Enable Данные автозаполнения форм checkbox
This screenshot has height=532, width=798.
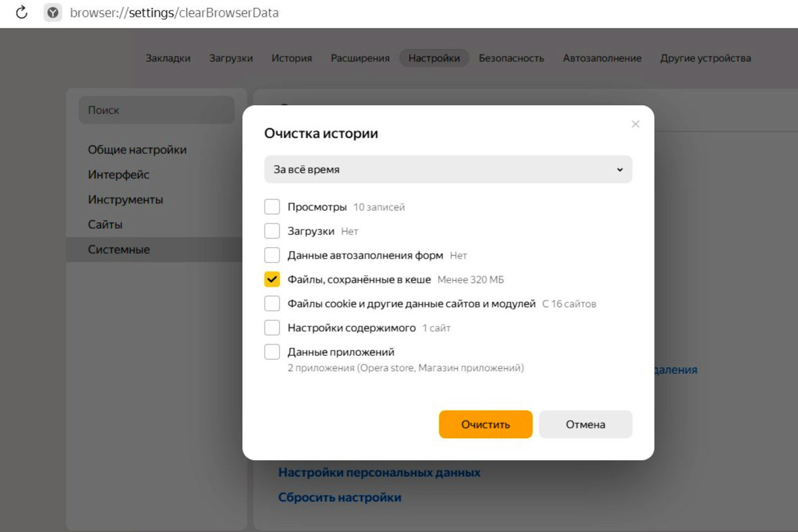pyautogui.click(x=272, y=255)
